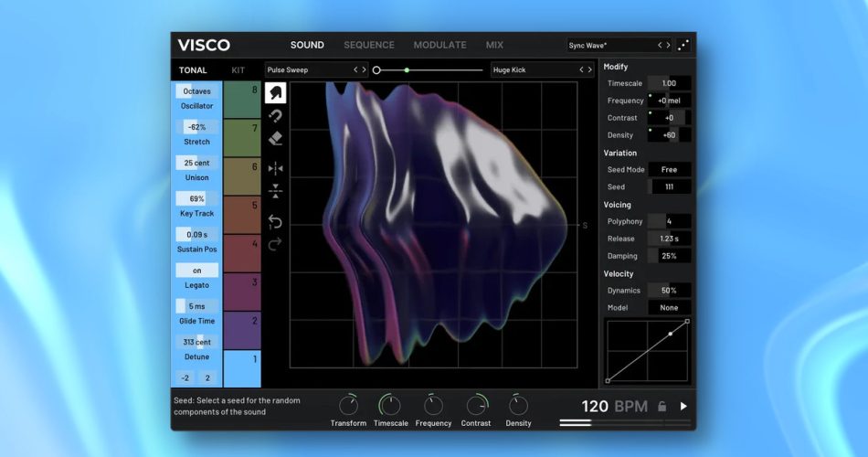Click the vertical mirror flip icon
This screenshot has width=868, height=457.
[x=276, y=191]
